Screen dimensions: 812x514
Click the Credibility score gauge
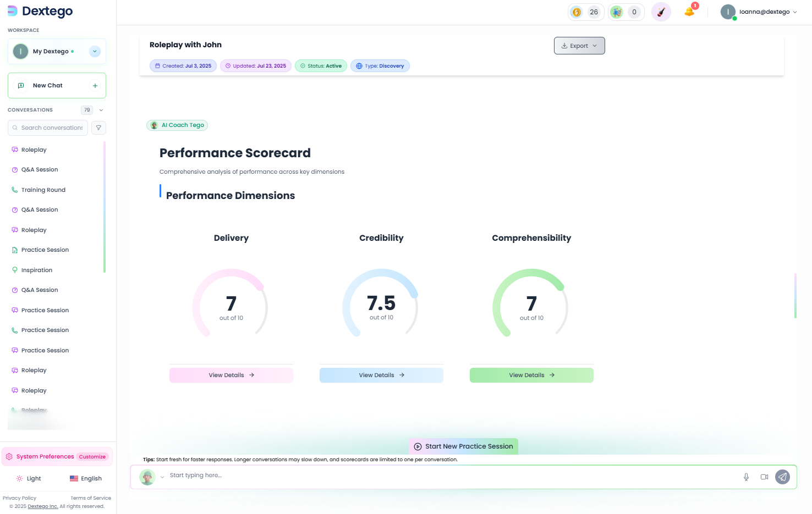pos(381,304)
